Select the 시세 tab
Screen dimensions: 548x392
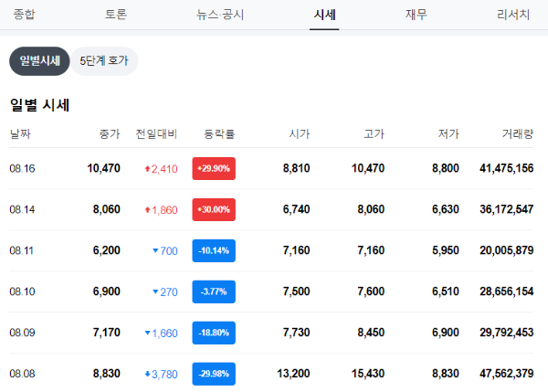[x=324, y=15]
